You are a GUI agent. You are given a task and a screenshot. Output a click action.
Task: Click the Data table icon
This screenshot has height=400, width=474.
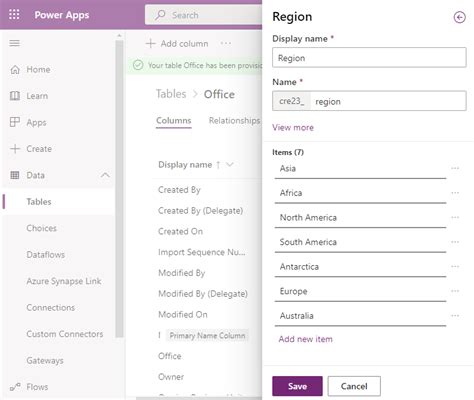point(15,175)
